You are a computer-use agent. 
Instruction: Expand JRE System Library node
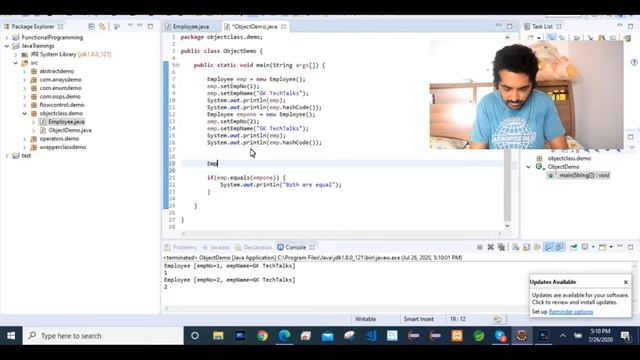point(16,54)
